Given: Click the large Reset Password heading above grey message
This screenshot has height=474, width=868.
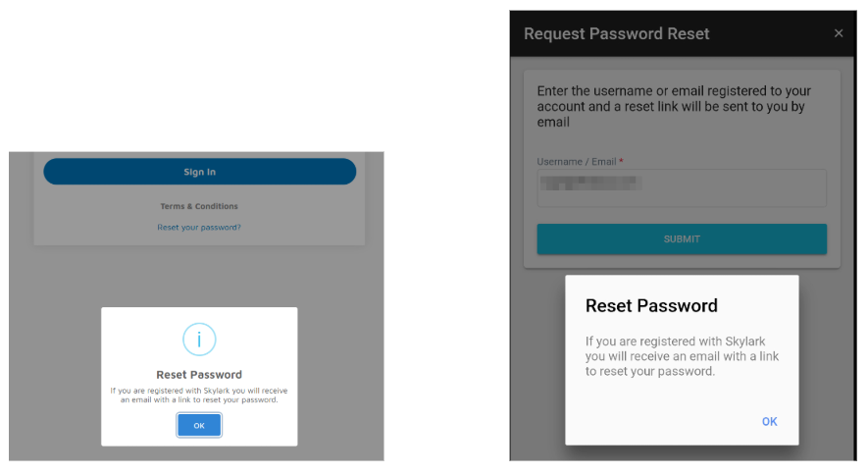Looking at the screenshot, I should pyautogui.click(x=651, y=305).
